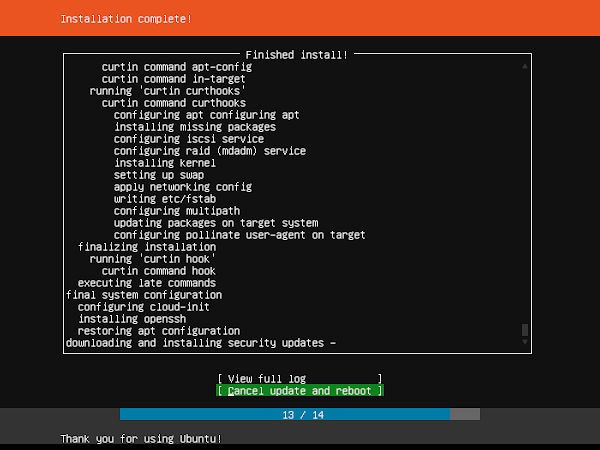The image size is (600, 450).
Task: Click the log scrollbar down arrow
Action: (x=525, y=342)
